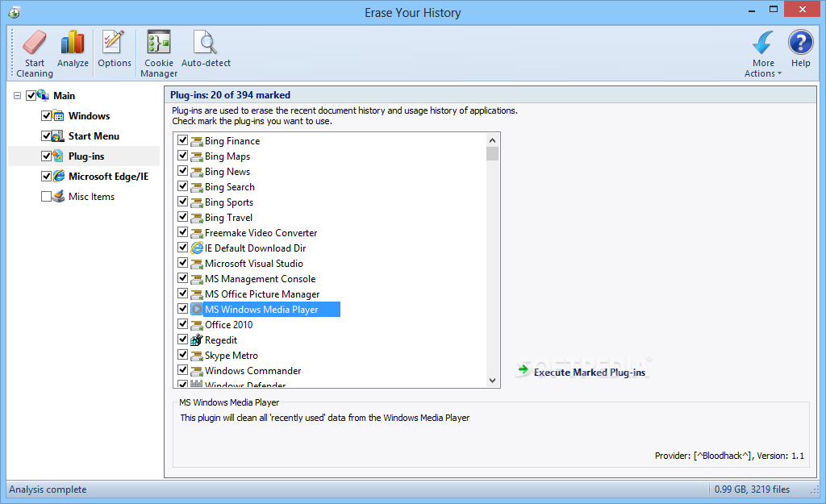Screen dimensions: 826x504
Task: Click the Windows calendar icon in tree
Action: (x=58, y=116)
